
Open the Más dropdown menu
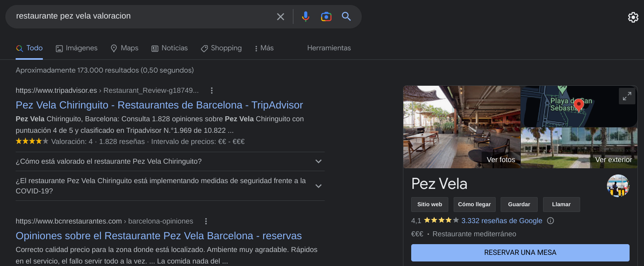pyautogui.click(x=264, y=48)
